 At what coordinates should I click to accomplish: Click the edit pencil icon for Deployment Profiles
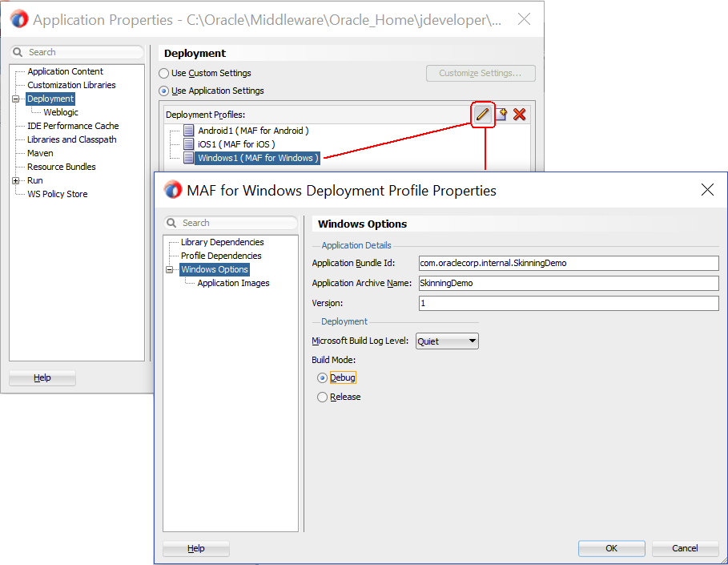pos(482,115)
